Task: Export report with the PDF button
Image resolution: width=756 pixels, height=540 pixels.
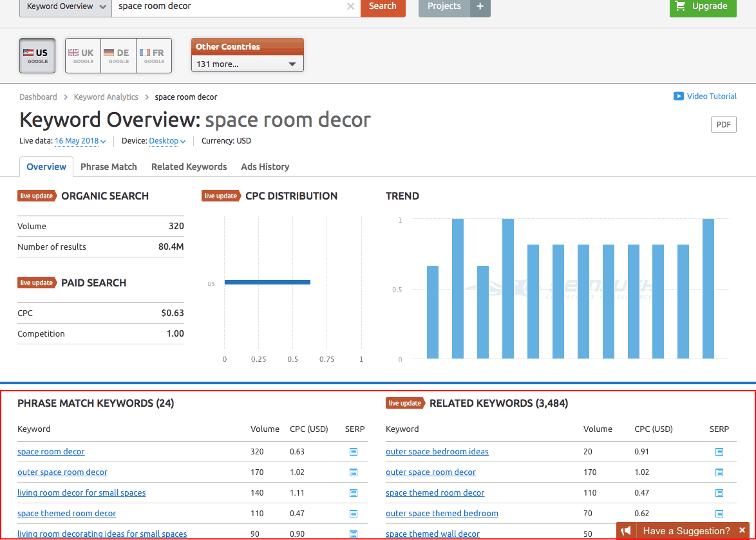Action: click(x=723, y=125)
